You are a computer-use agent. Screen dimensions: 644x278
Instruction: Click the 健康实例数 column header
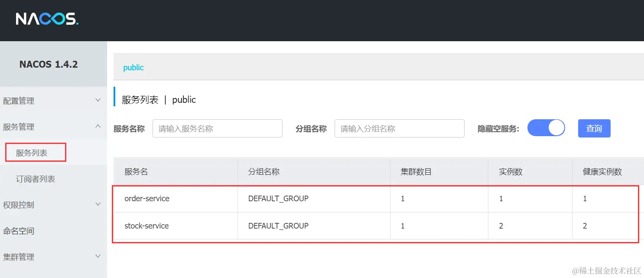602,172
